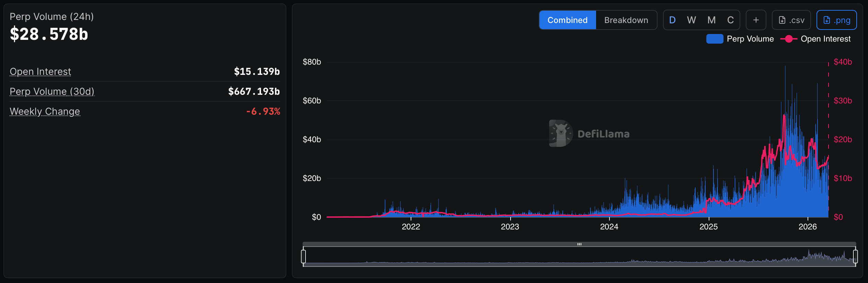
Task: Click the Perp Volume (30d) label
Action: click(52, 91)
